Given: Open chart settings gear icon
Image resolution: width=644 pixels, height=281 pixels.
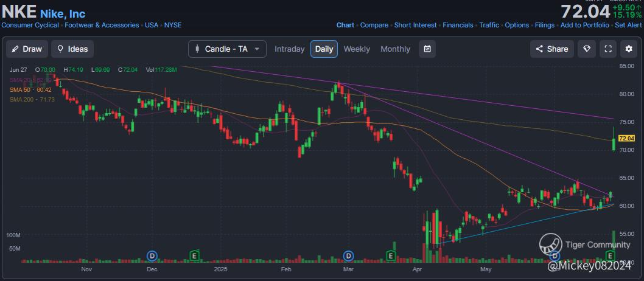Looking at the screenshot, I should click(628, 49).
